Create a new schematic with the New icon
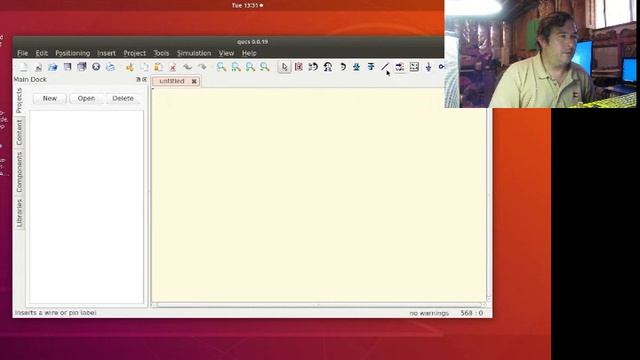The image size is (640, 360). click(24, 67)
